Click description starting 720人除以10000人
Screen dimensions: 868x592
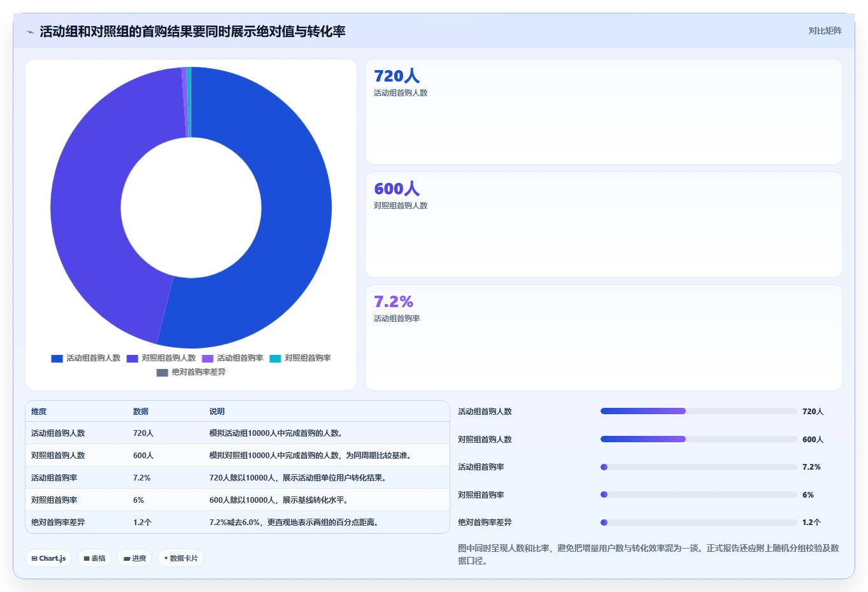tap(297, 478)
